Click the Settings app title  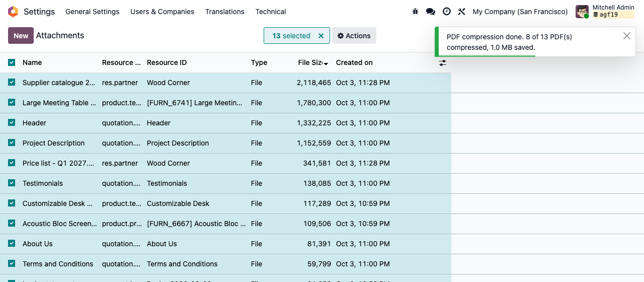(39, 12)
